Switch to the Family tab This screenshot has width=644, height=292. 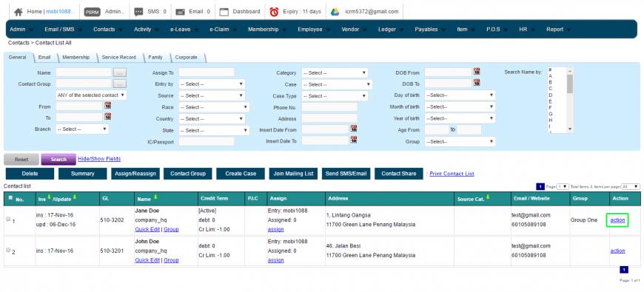click(x=155, y=58)
